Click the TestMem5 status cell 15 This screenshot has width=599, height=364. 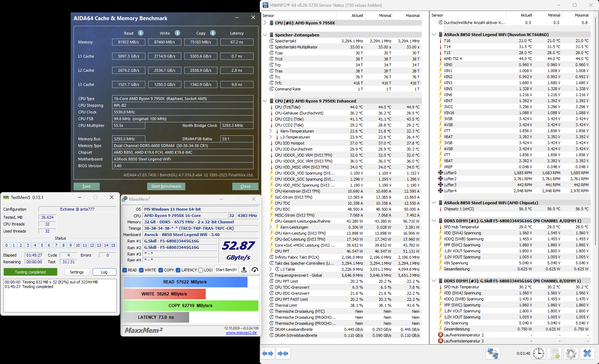(x=113, y=245)
